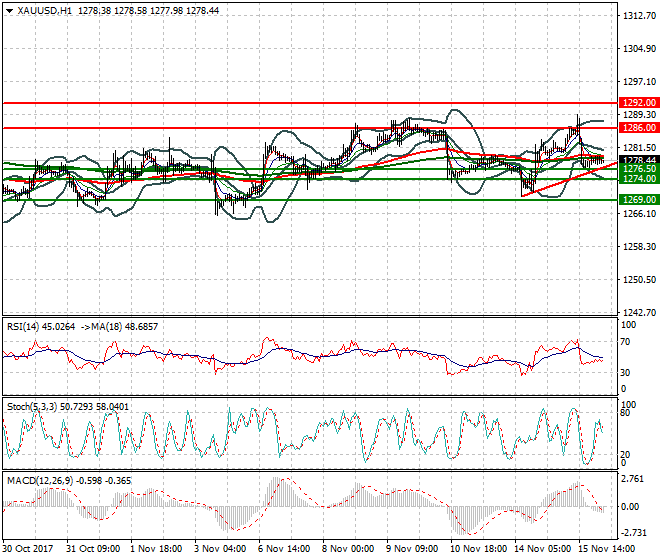The height and width of the screenshot is (560, 660).
Task: Click the XAUUSD,H1 chart title text
Action: coord(45,11)
